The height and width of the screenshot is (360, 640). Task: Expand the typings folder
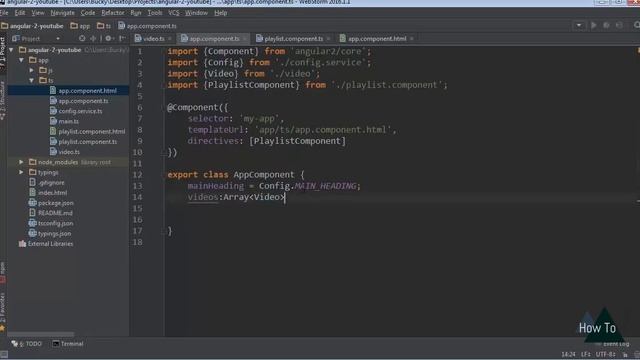(21, 172)
